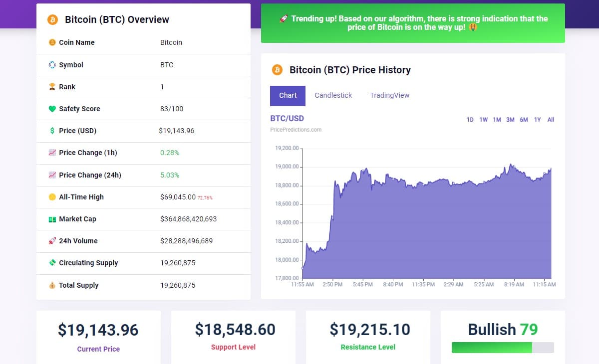
Task: Click the dollar sign icon beside Price (USD)
Action: coord(52,131)
